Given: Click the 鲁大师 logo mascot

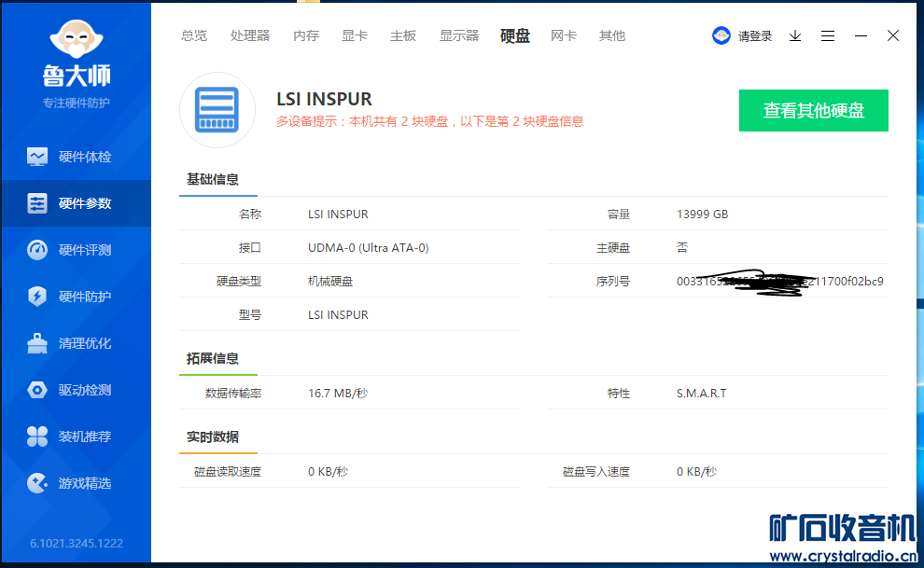Looking at the screenshot, I should coord(76,38).
